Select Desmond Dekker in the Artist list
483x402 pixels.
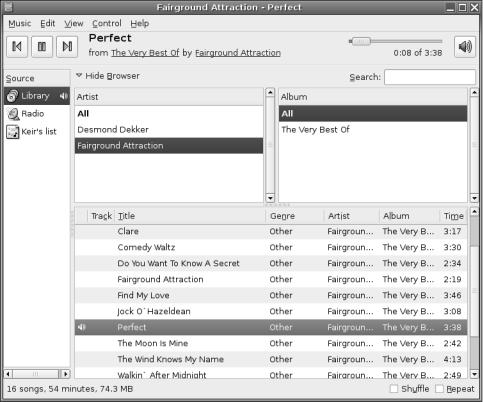tap(169, 130)
